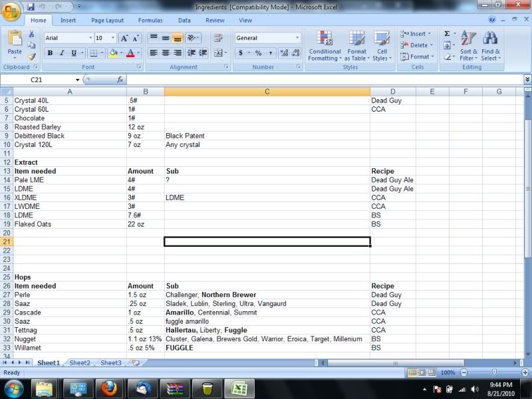
Task: Open the Delete cells dropdown
Action: pyautogui.click(x=432, y=45)
